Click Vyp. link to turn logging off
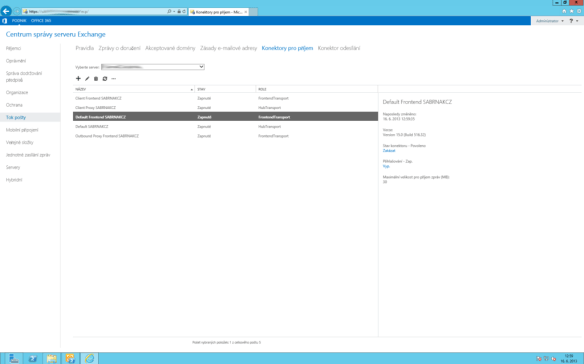Screen dimensions: 584x364 click(x=386, y=166)
